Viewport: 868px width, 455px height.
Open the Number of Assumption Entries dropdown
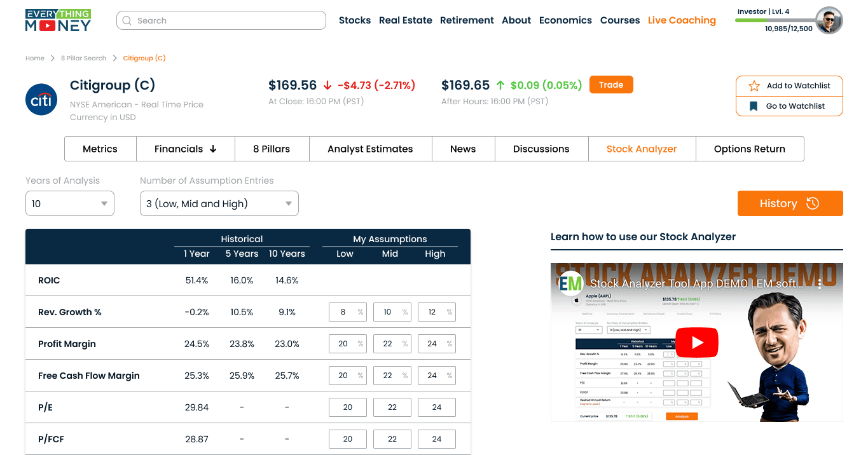pyautogui.click(x=219, y=203)
